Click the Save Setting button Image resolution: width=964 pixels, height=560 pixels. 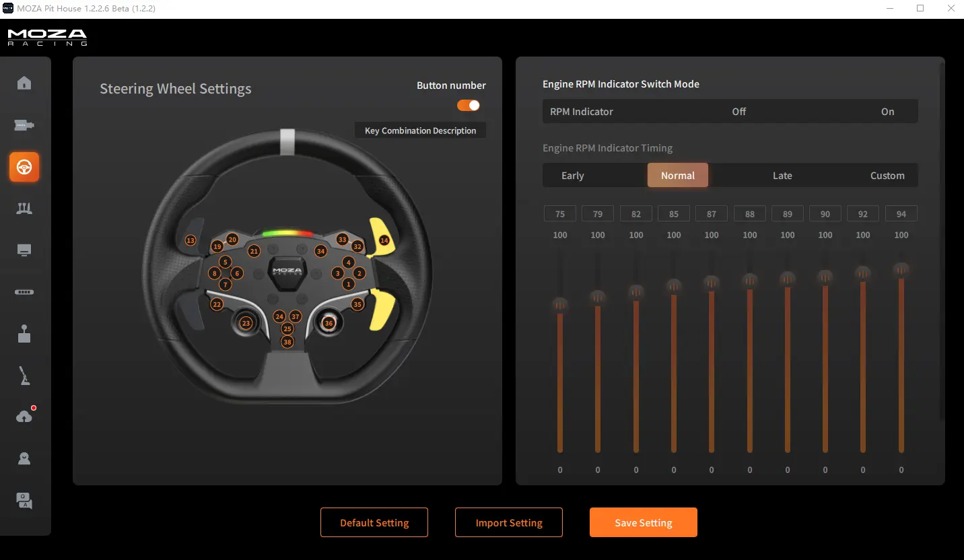coord(643,522)
